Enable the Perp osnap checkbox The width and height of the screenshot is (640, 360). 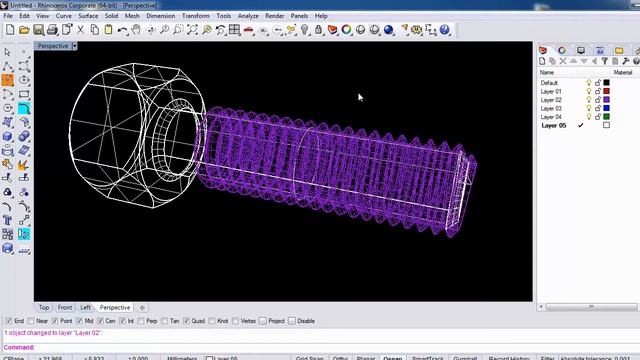[141, 321]
